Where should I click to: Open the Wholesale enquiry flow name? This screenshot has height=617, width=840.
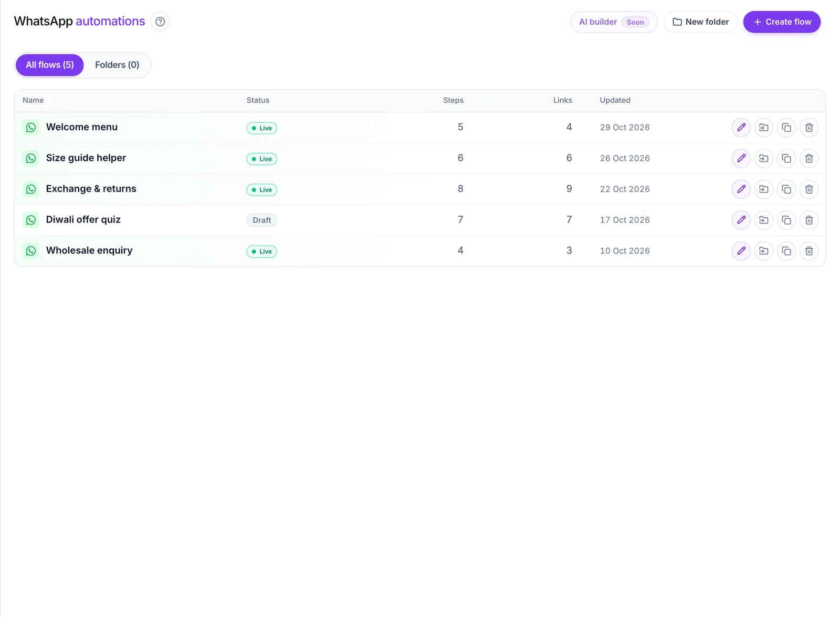[89, 251]
